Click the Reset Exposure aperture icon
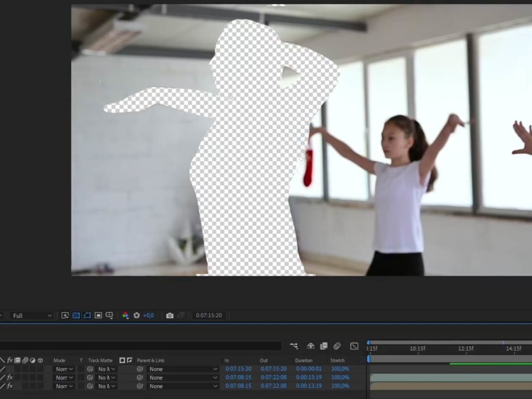 point(136,315)
